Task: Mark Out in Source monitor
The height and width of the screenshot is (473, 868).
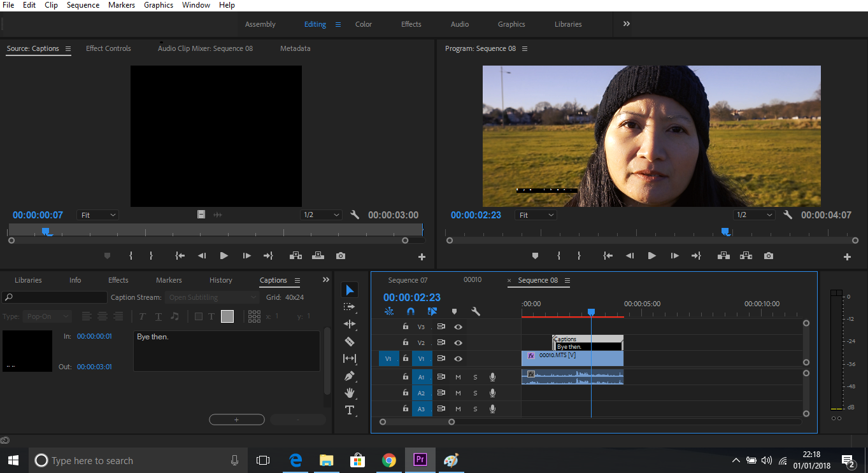Action: (x=151, y=256)
